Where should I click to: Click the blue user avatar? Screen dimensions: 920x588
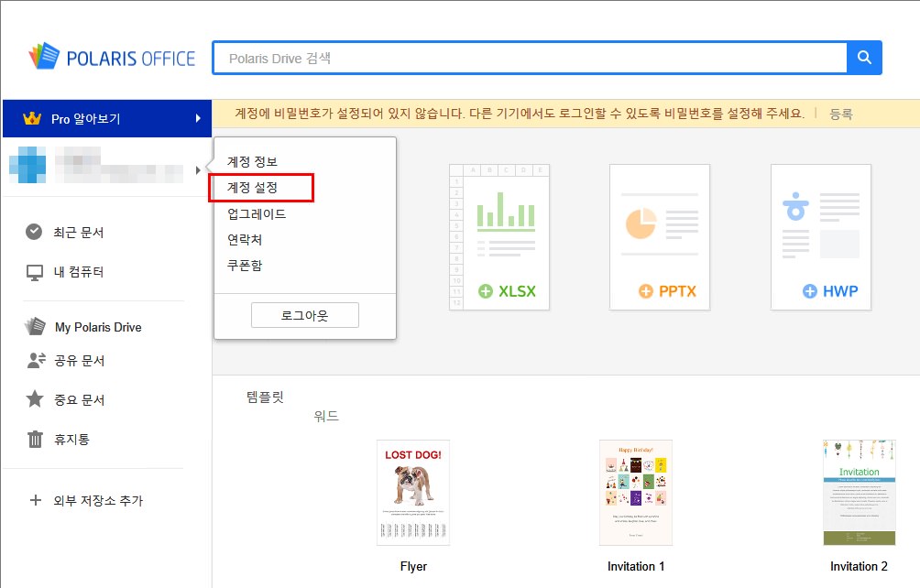click(27, 165)
